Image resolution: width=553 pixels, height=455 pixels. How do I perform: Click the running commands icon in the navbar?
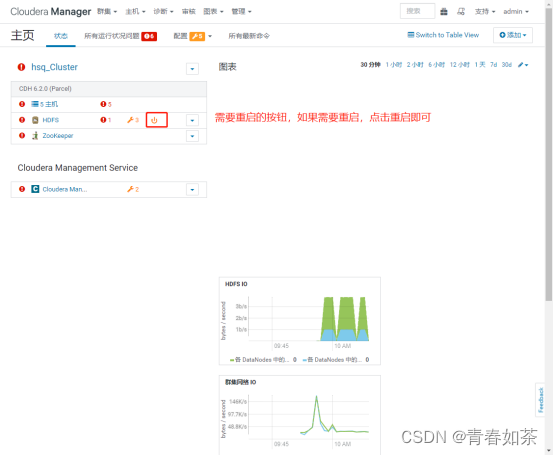coord(461,12)
